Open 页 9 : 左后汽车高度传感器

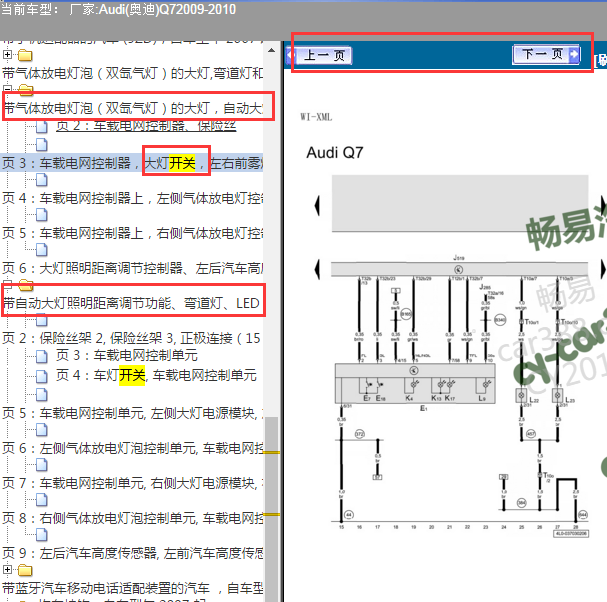pos(133,553)
